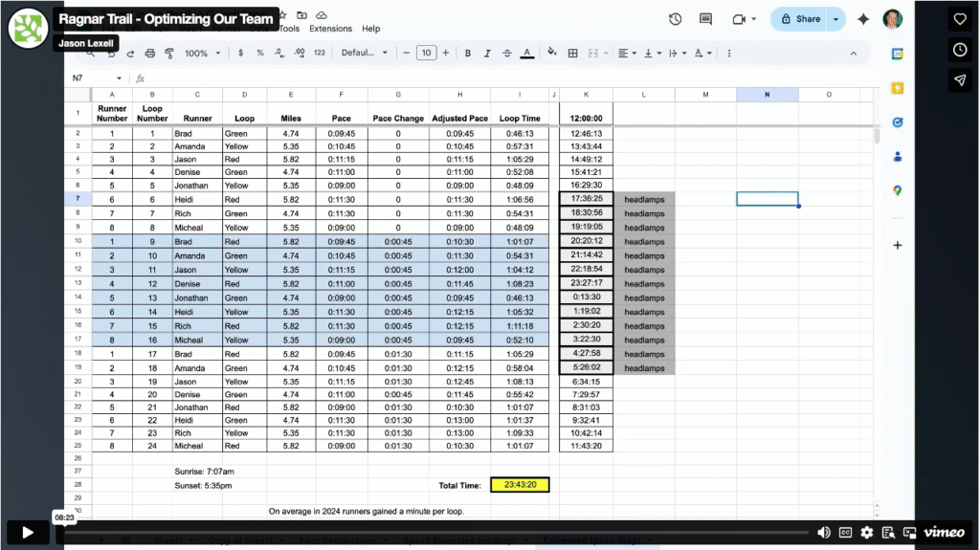This screenshot has width=980, height=550.
Task: Toggle closed captions on the video
Action: pos(846,533)
